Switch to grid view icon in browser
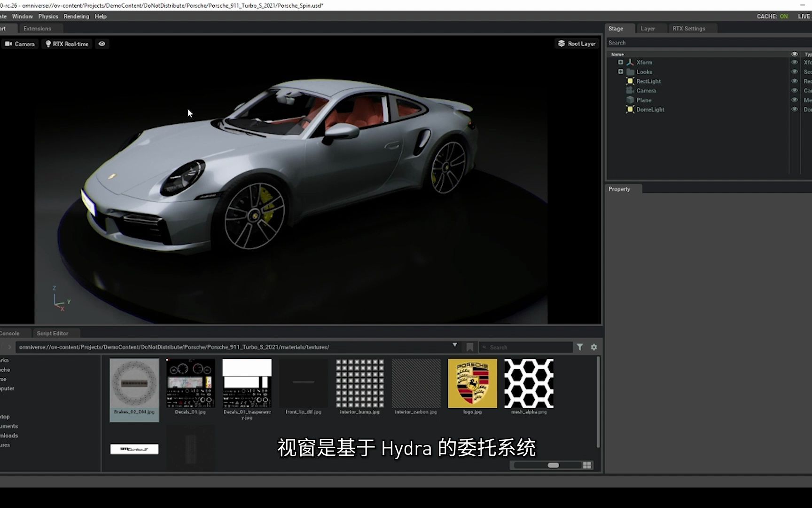This screenshot has width=812, height=508. (587, 465)
